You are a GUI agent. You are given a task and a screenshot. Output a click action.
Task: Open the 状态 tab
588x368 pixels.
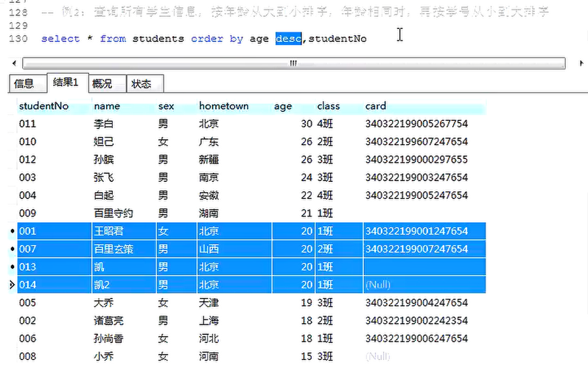tap(144, 84)
